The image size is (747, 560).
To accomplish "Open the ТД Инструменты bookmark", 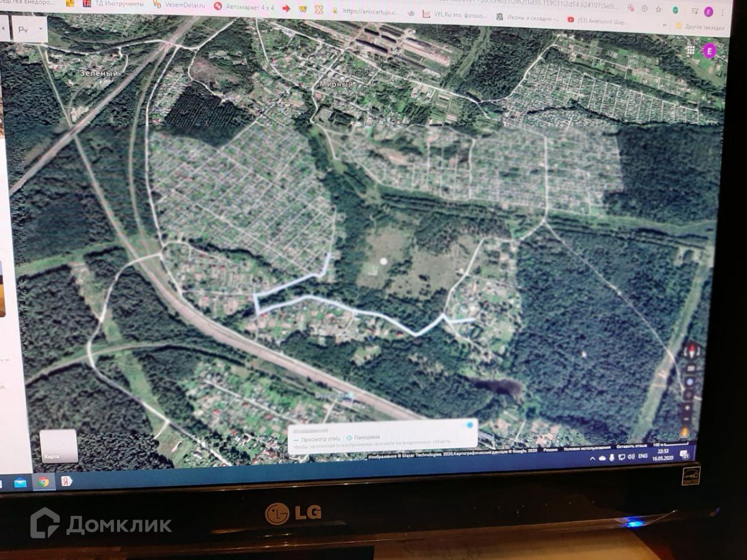I will [x=114, y=4].
